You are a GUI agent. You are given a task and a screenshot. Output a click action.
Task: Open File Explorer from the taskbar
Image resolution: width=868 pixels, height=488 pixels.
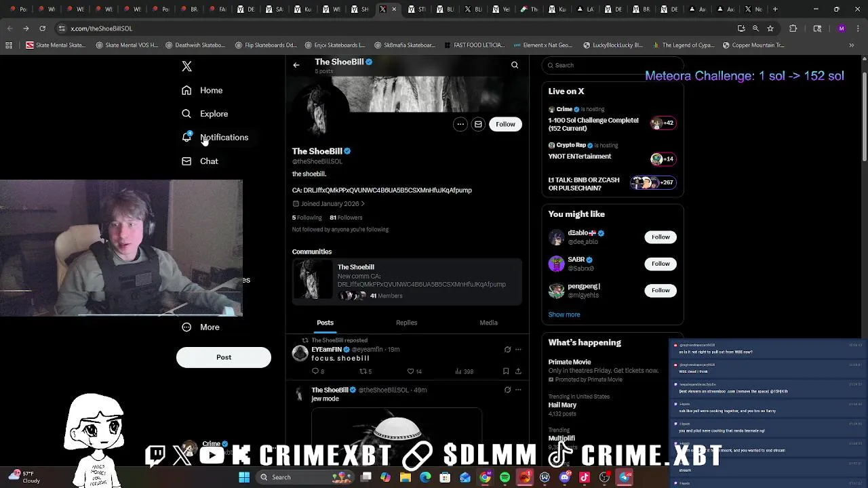406,477
